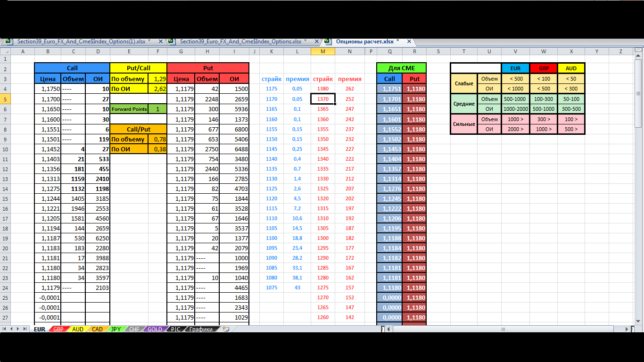Open the CAD sheet tab

click(97, 329)
